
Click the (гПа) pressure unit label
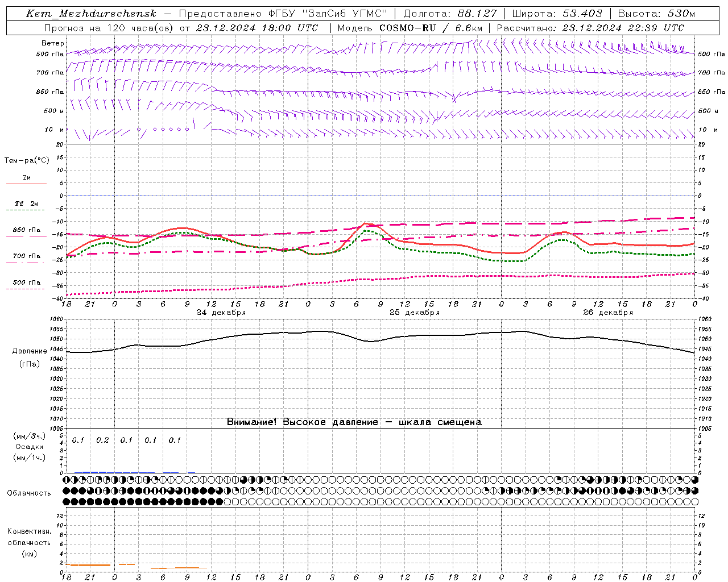[30, 364]
